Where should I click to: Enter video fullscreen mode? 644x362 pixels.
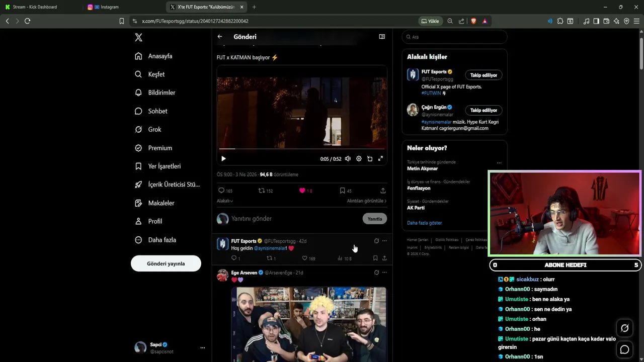click(x=381, y=159)
